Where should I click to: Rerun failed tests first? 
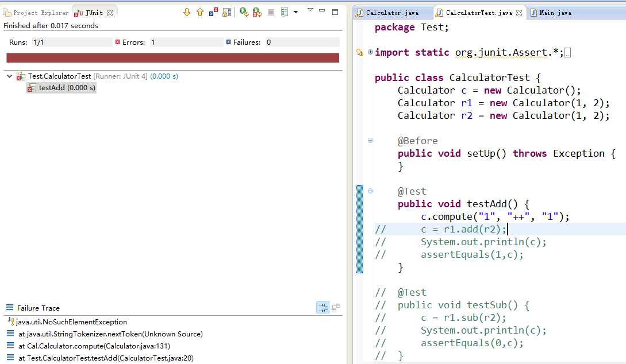pyautogui.click(x=257, y=13)
